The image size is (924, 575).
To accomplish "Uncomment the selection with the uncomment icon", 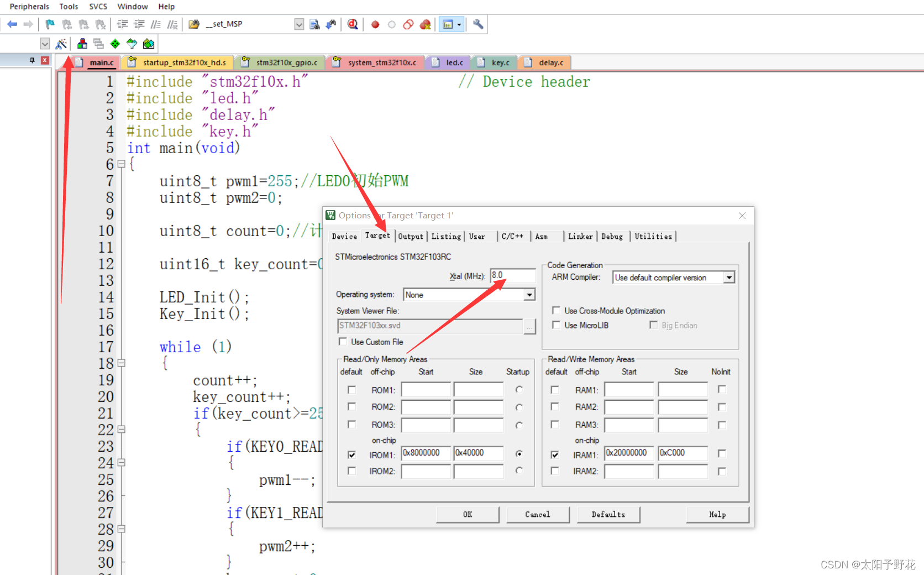I will click(x=172, y=24).
